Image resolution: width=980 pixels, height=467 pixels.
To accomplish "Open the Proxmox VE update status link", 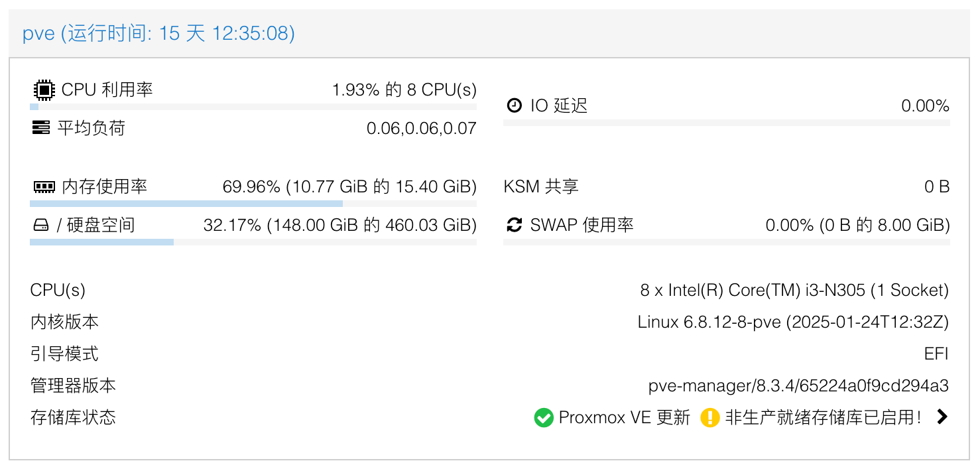I will [x=625, y=417].
